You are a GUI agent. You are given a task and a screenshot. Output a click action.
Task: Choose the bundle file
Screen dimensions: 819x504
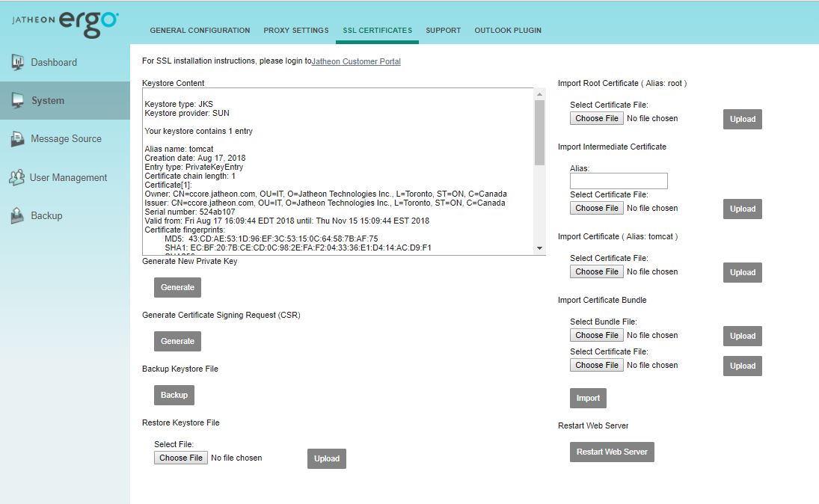597,335
